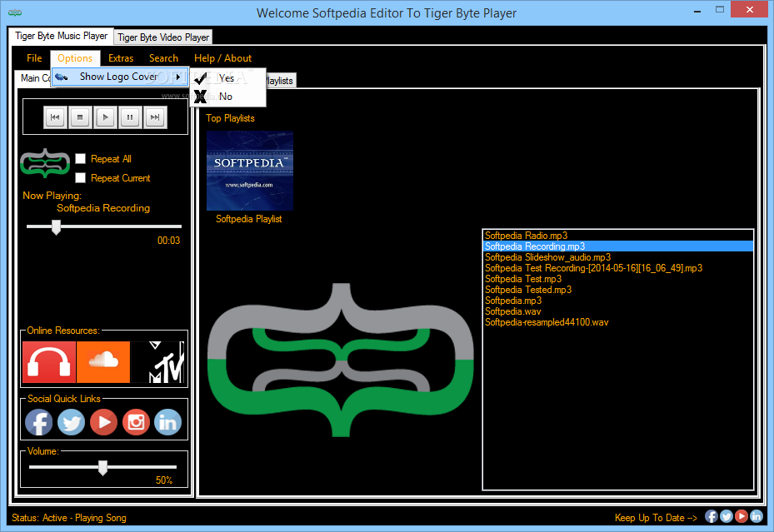The image size is (774, 532).
Task: Open the Help / About menu
Action: 222,58
